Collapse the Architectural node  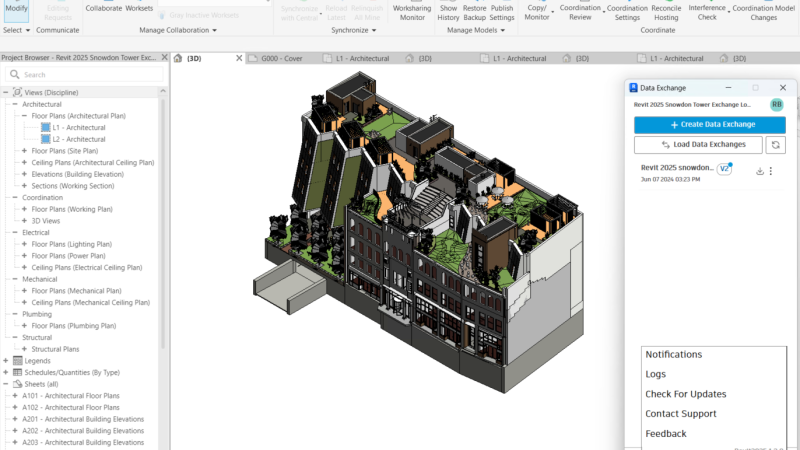pos(15,104)
